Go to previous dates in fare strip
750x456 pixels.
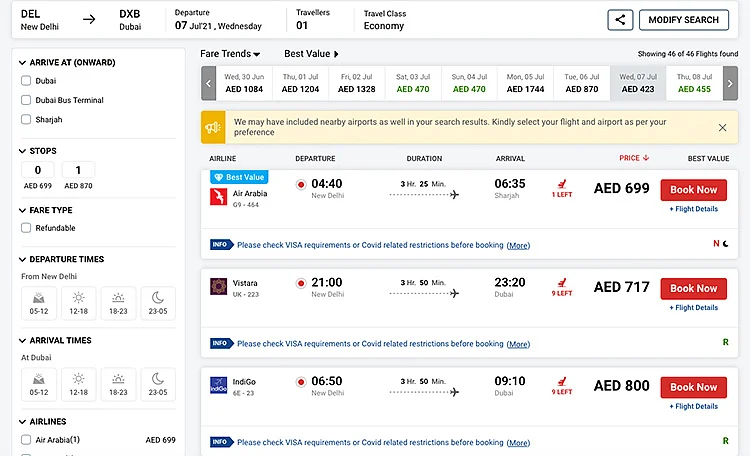(209, 83)
